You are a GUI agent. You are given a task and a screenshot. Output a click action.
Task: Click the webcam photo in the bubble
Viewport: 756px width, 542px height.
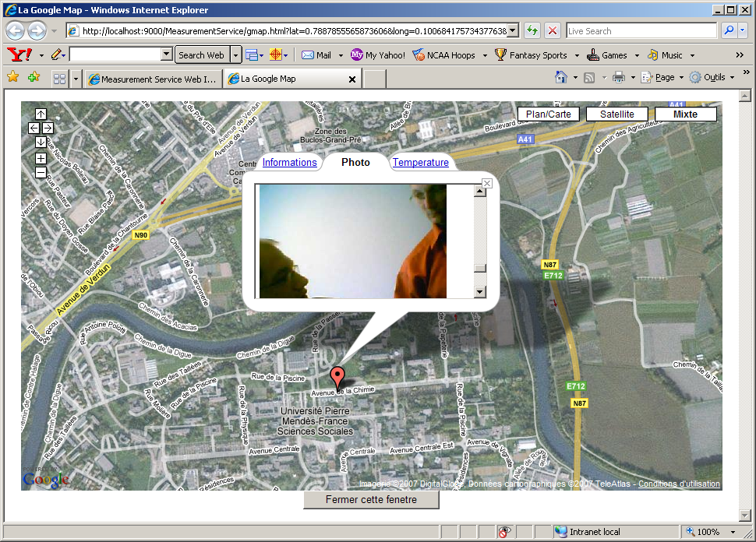point(353,241)
